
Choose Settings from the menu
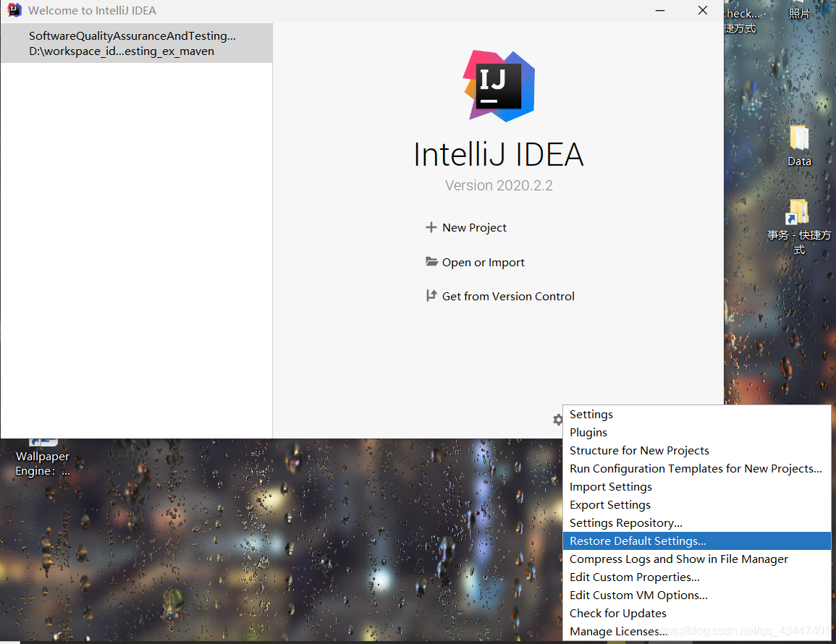point(697,414)
